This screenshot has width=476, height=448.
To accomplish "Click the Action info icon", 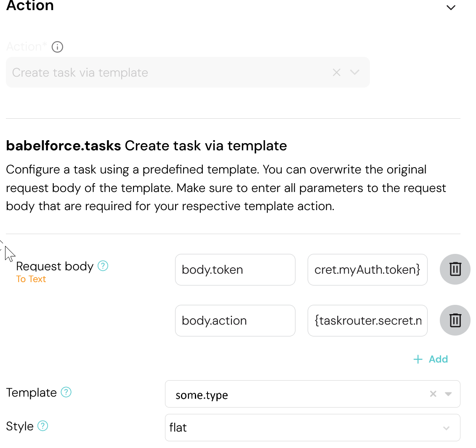I will (x=57, y=47).
